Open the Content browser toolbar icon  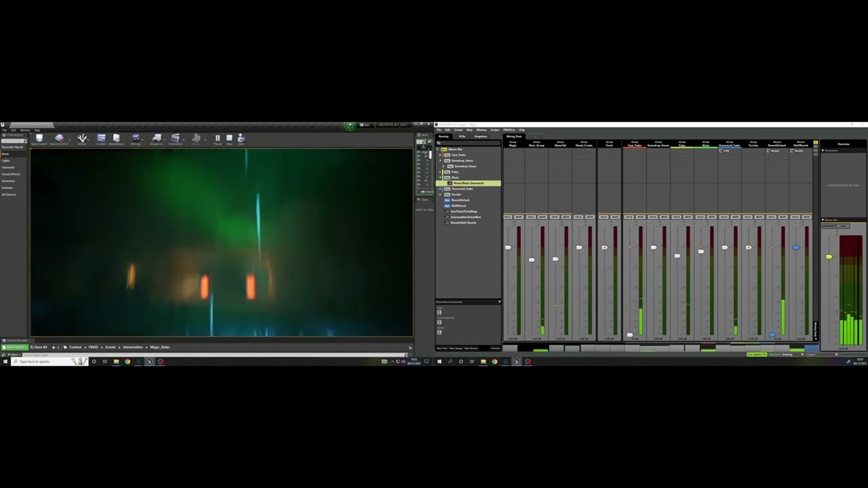[x=101, y=138]
